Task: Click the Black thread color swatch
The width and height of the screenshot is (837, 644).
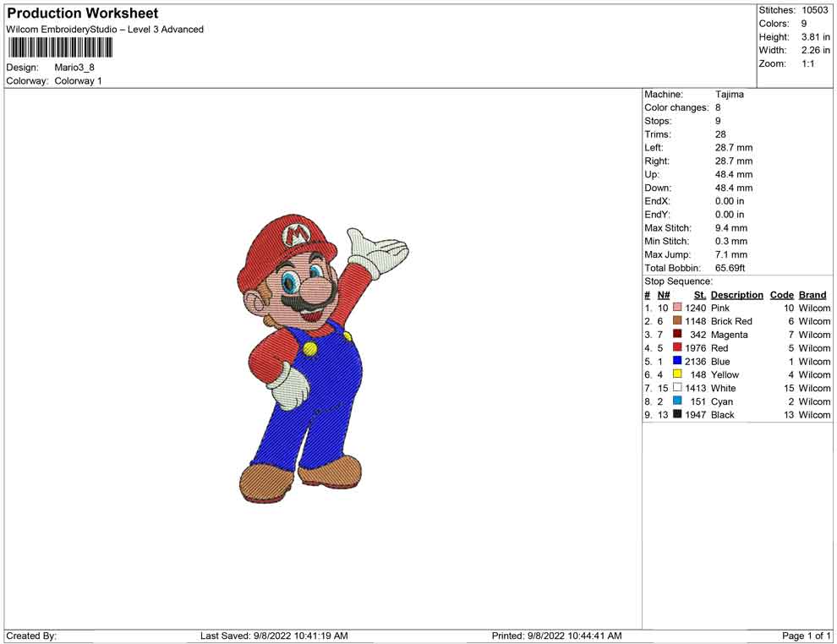Action: click(677, 415)
